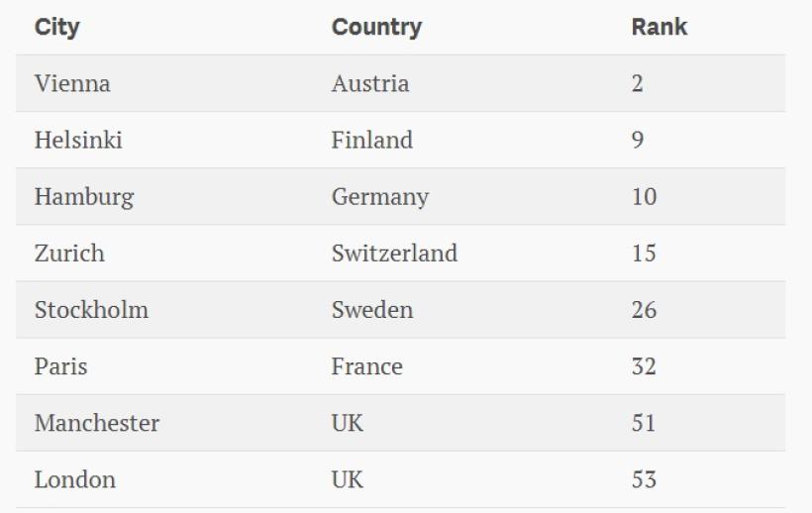Image resolution: width=812 pixels, height=513 pixels.
Task: Click rank 51 in Manchester row
Action: coord(644,424)
